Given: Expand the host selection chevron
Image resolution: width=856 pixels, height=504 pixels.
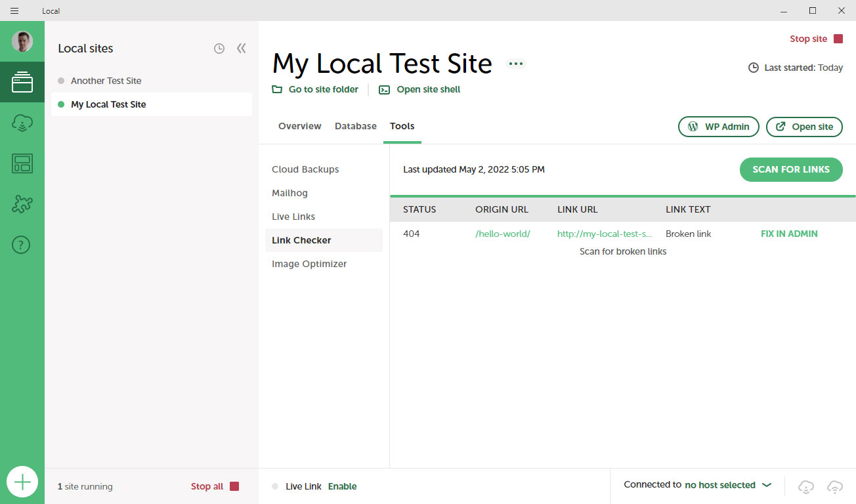Looking at the screenshot, I should point(767,485).
